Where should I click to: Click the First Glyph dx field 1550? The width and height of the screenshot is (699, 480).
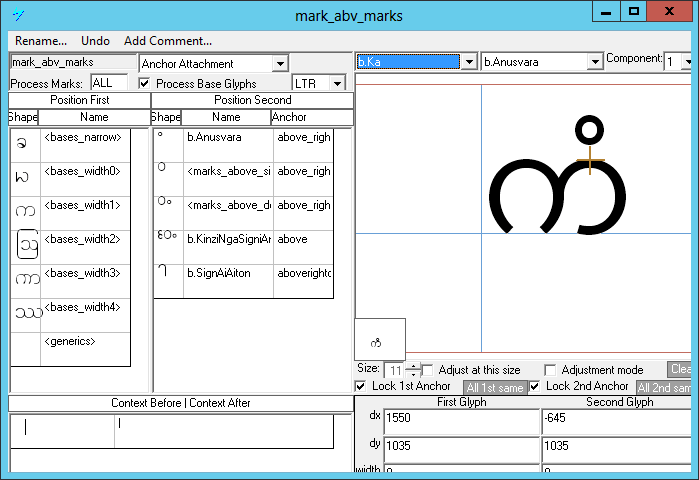pyautogui.click(x=461, y=421)
